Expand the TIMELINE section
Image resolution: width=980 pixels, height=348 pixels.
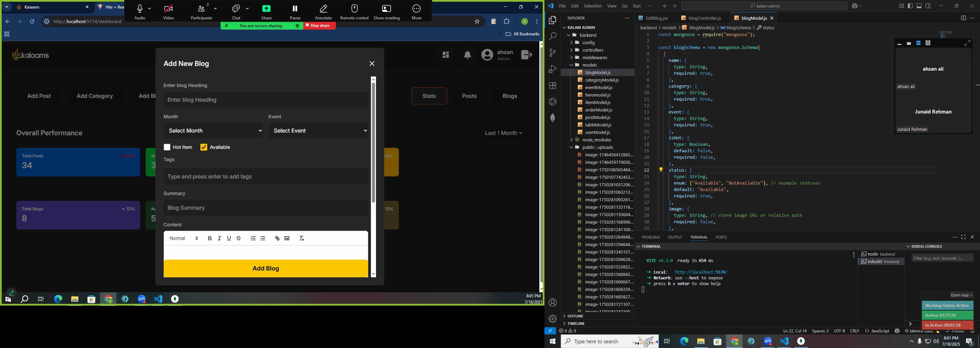pyautogui.click(x=576, y=324)
